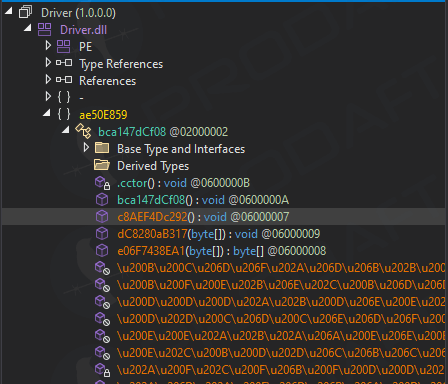The width and height of the screenshot is (448, 384).
Task: Select c8AEF4Dc292() : void @06000007
Action: (203, 217)
